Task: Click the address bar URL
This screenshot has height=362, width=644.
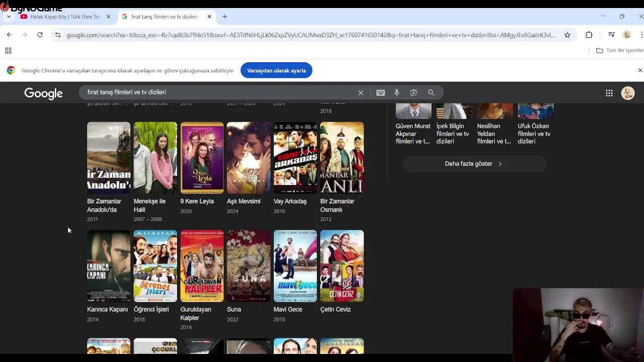Action: [311, 35]
